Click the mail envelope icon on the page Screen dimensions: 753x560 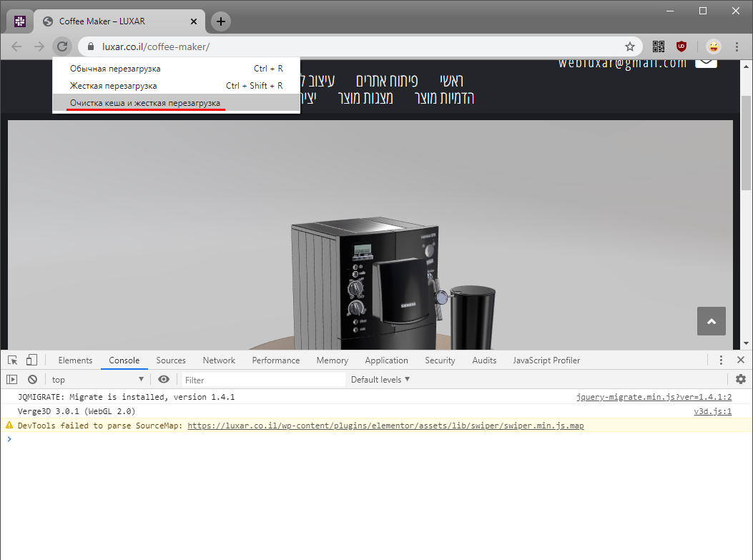[706, 63]
